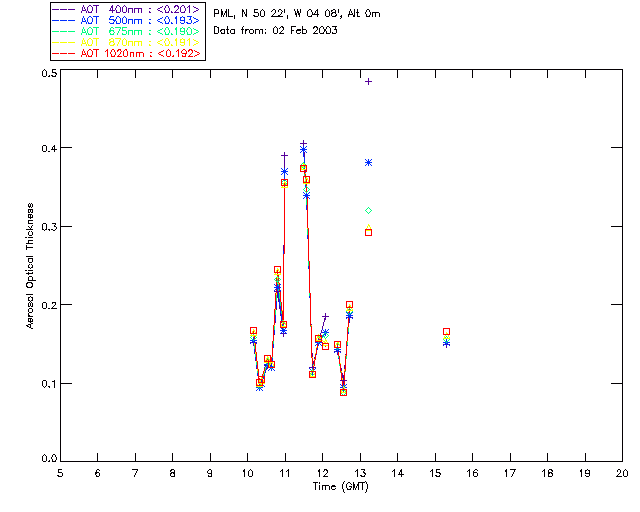
Task: Click the x-axis tick label 7
Action: (x=135, y=473)
